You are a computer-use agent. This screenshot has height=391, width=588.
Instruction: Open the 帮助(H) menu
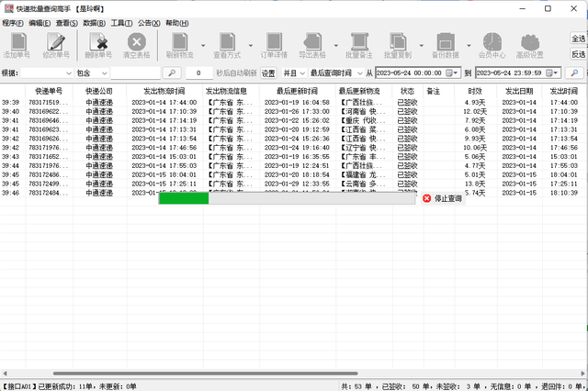point(177,23)
